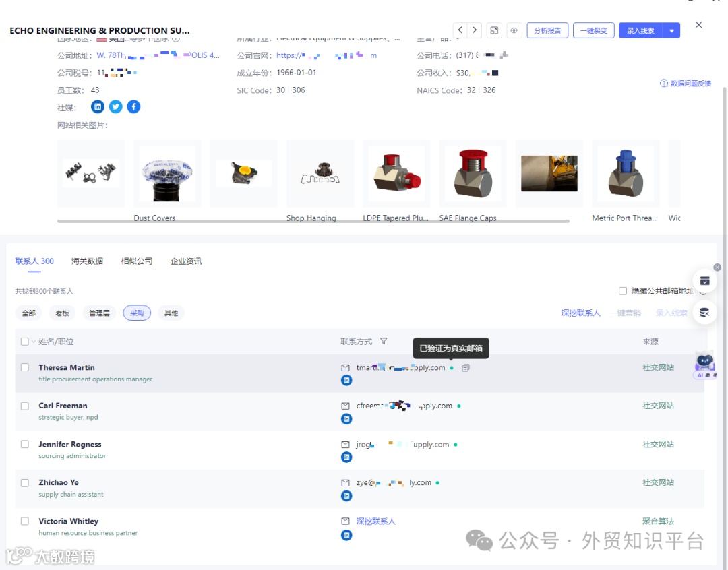This screenshot has width=728, height=570.
Task: Click Zhichao Ye's email envelope icon
Action: pos(345,482)
